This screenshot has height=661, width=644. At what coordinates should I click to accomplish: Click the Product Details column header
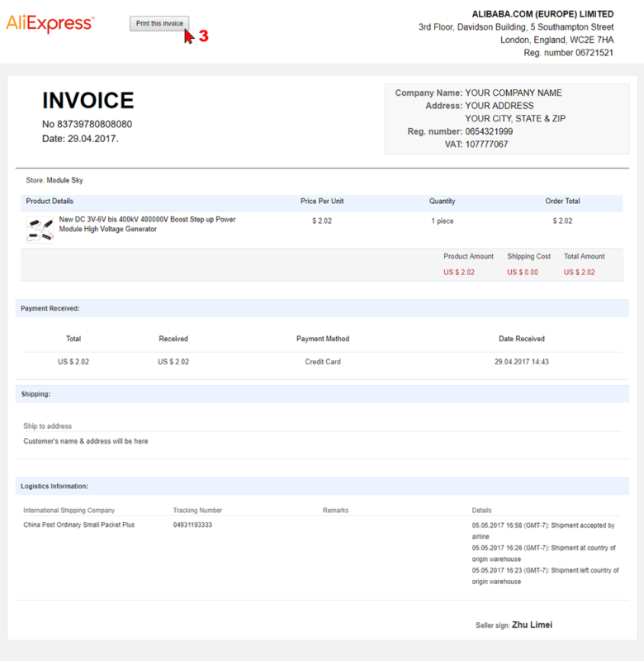click(x=50, y=201)
